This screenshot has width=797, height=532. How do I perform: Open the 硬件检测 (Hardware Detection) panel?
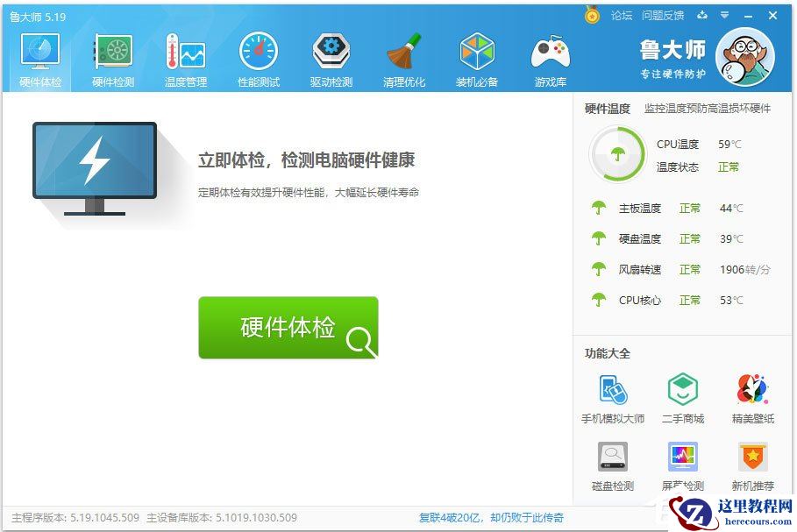click(112, 57)
